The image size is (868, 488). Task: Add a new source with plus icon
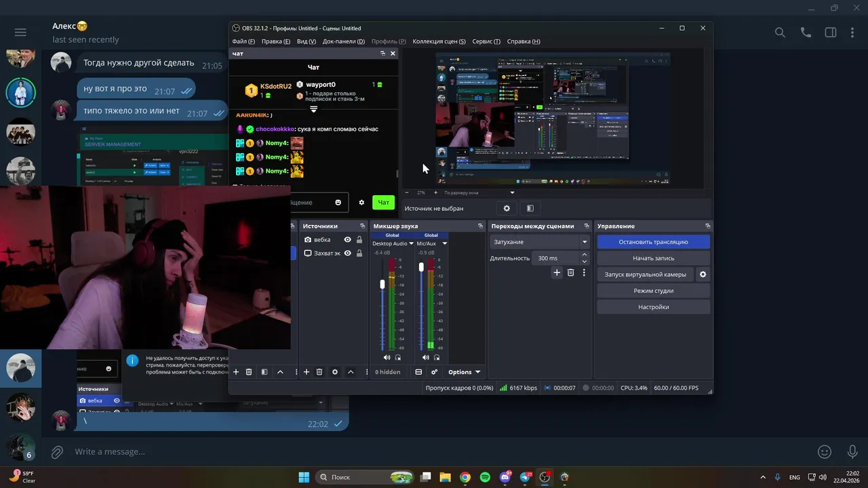(307, 372)
